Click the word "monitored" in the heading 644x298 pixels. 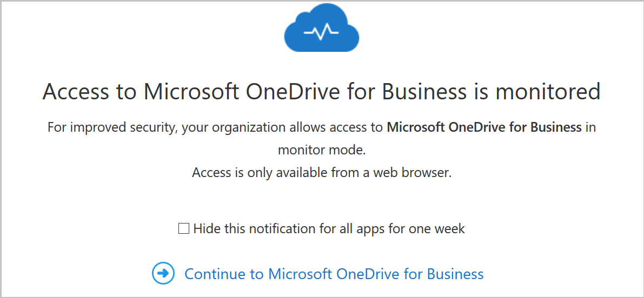pos(548,92)
